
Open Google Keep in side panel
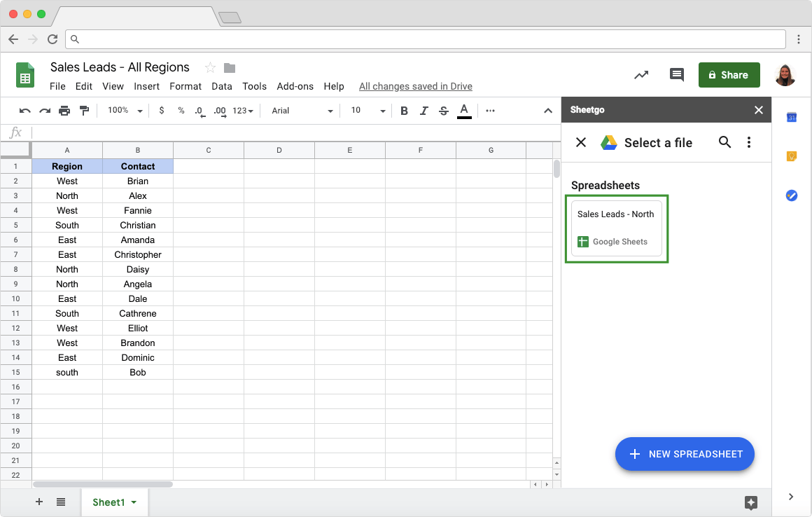point(792,156)
